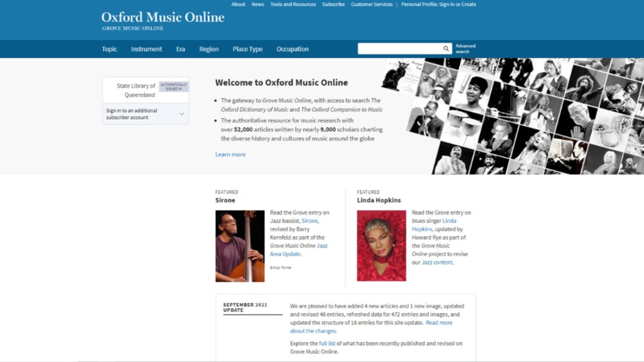Open Customer Services link
644x362 pixels.
click(372, 4)
